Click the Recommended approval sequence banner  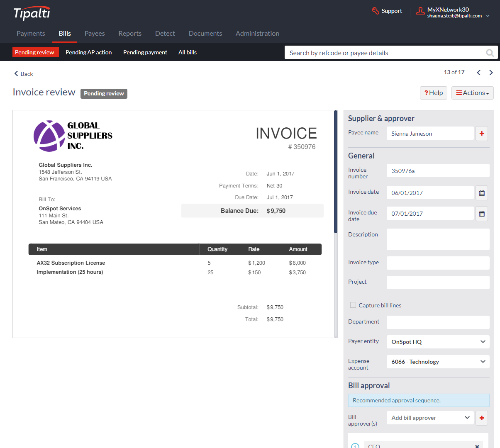[x=419, y=400]
